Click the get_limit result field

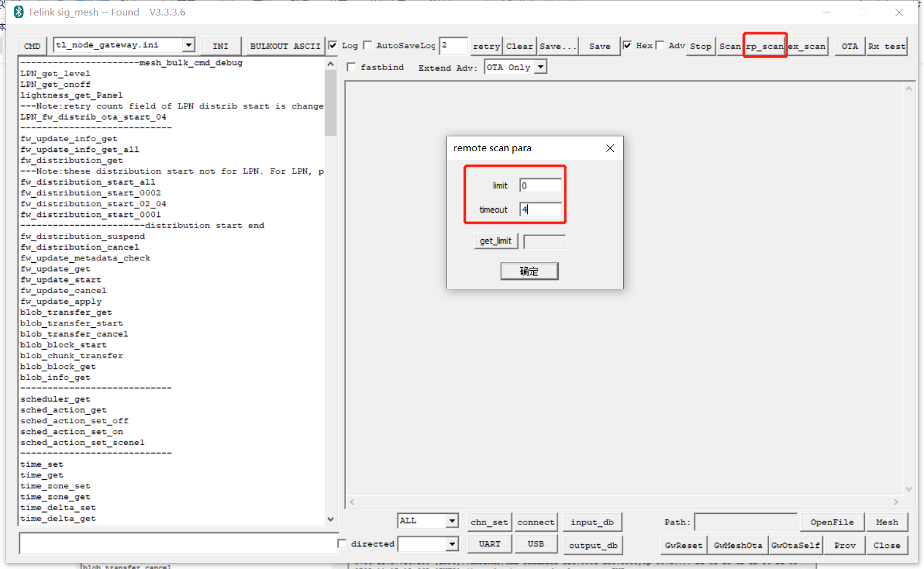tap(544, 241)
